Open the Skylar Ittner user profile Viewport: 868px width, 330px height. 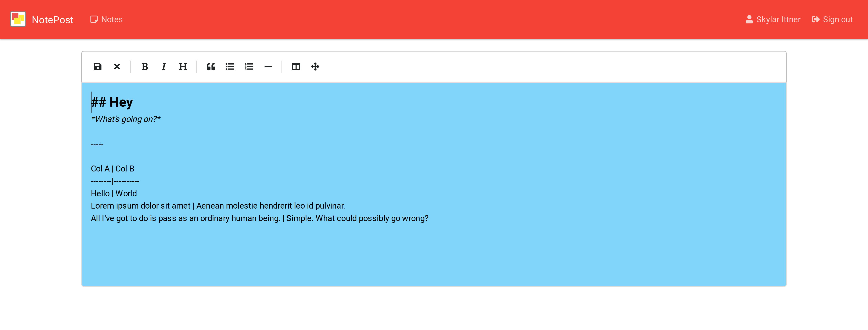tap(773, 19)
